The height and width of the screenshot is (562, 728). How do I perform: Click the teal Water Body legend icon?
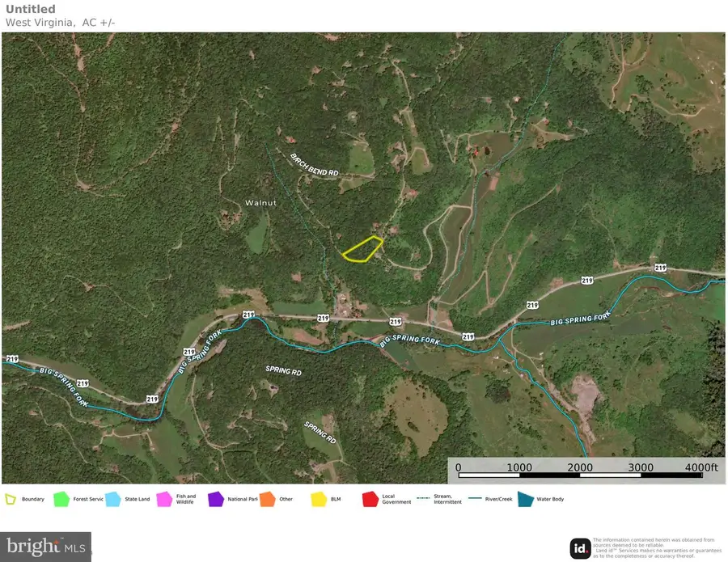coord(526,500)
